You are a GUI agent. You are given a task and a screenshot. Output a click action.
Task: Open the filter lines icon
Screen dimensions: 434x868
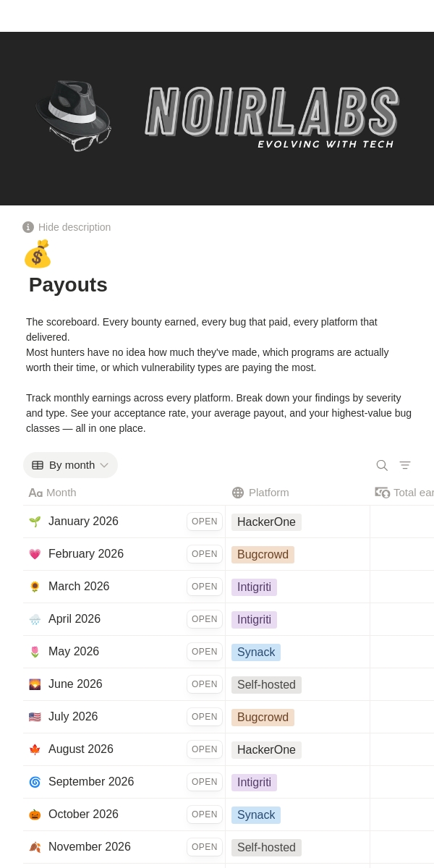tap(405, 465)
